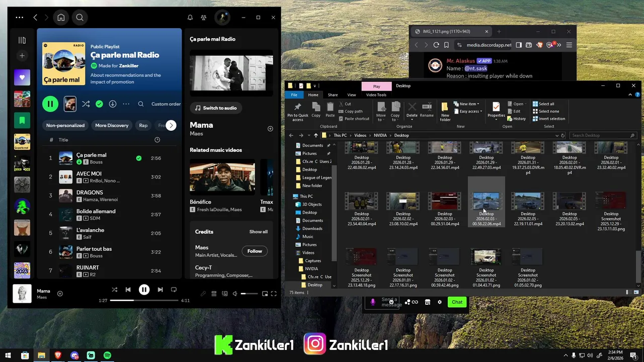644x362 pixels.
Task: Adjust Spotify volume slider
Action: 250,294
